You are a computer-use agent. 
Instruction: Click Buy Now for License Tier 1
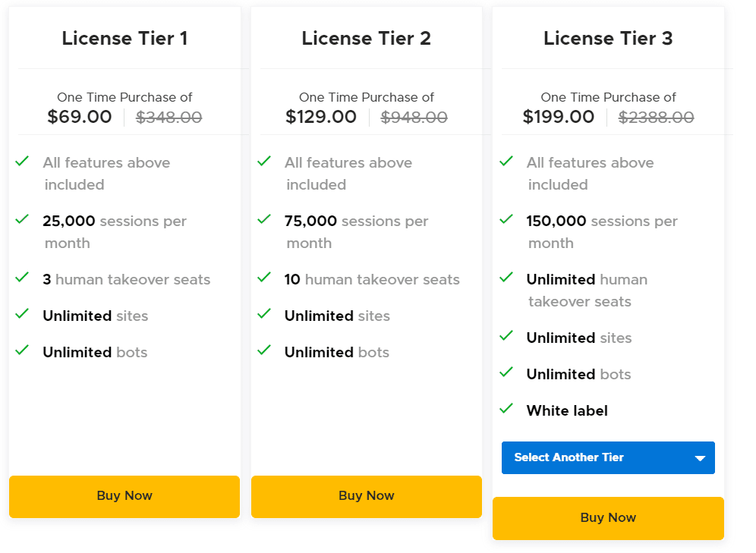click(124, 496)
